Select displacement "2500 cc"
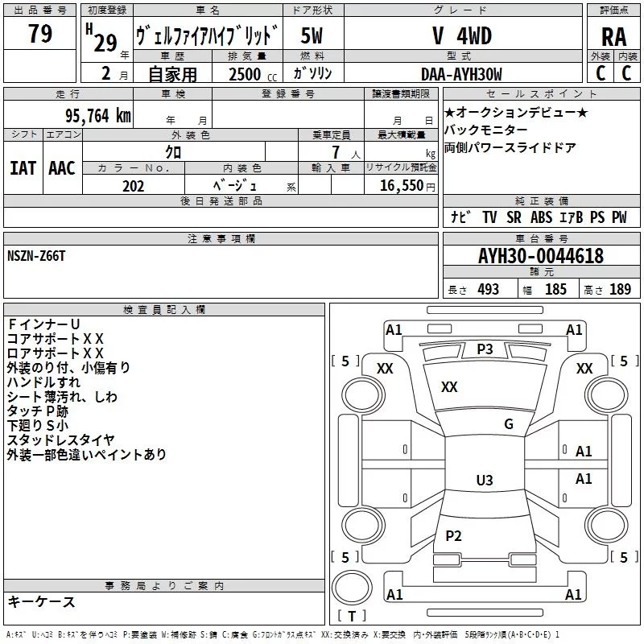This screenshot has width=644, height=644. [x=253, y=74]
